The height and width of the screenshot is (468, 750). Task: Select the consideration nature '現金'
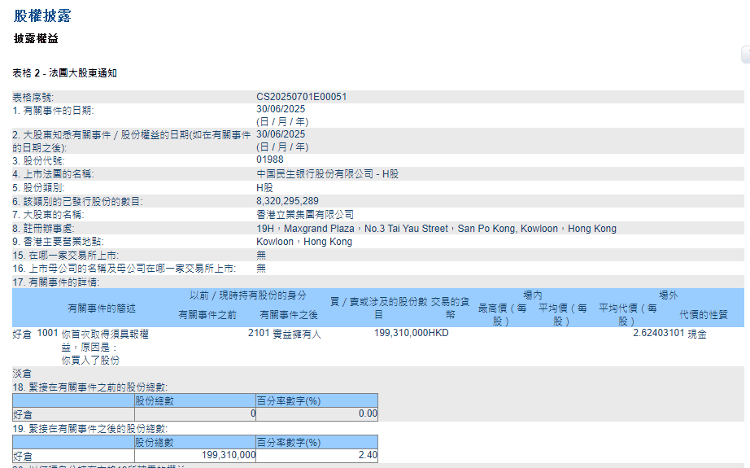pos(697,334)
